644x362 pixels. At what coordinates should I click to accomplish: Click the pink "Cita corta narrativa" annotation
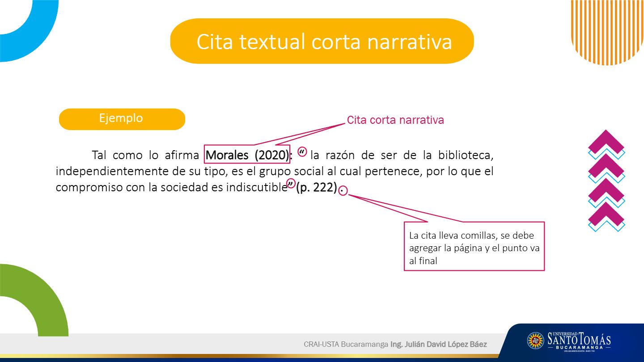395,120
